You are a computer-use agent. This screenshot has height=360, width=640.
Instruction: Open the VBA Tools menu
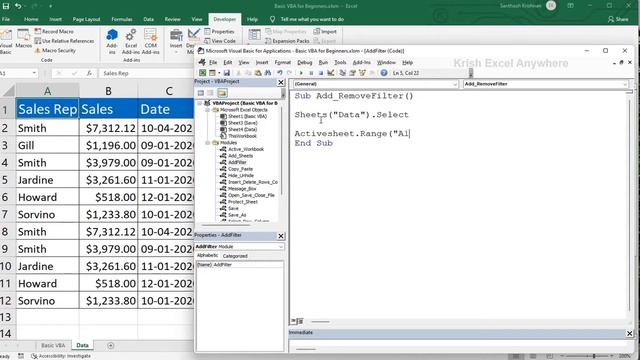point(340,62)
